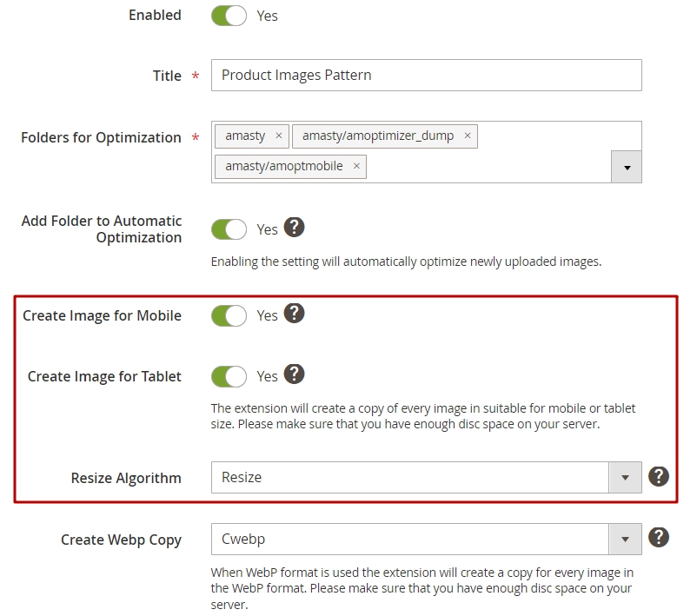697x616 pixels.
Task: Open the Create Webp Copy dropdown
Action: pyautogui.click(x=427, y=540)
